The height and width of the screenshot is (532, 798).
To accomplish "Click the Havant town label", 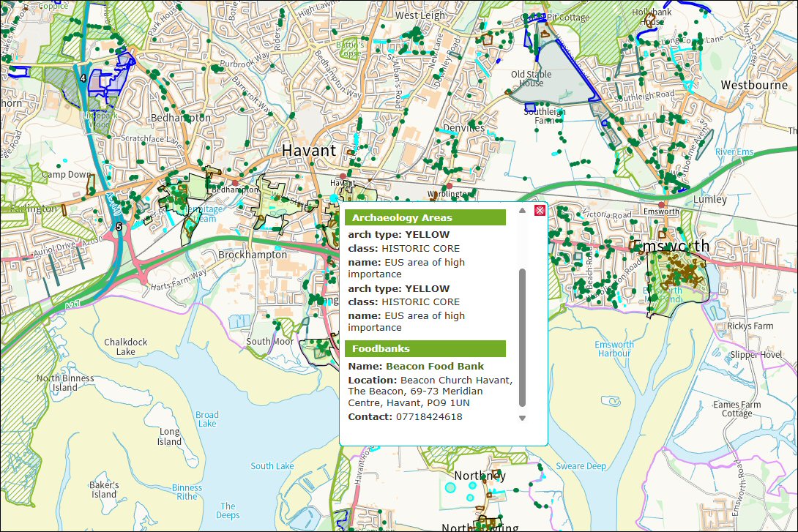I will [310, 150].
